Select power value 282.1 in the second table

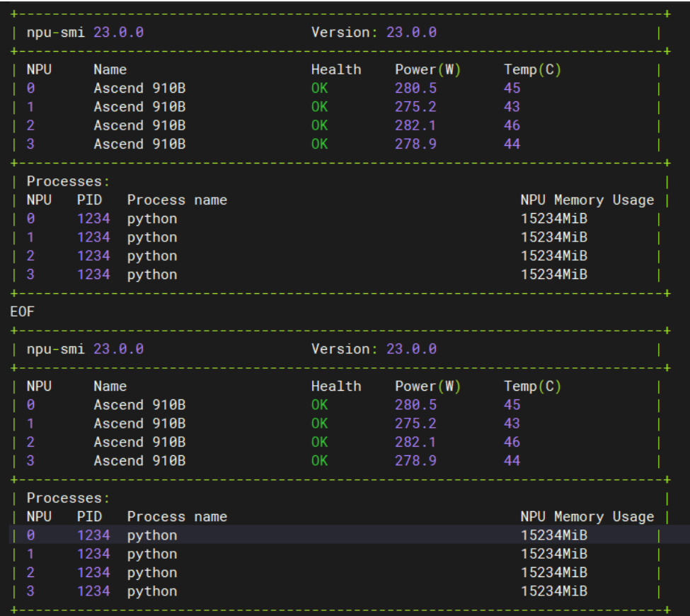coord(415,442)
